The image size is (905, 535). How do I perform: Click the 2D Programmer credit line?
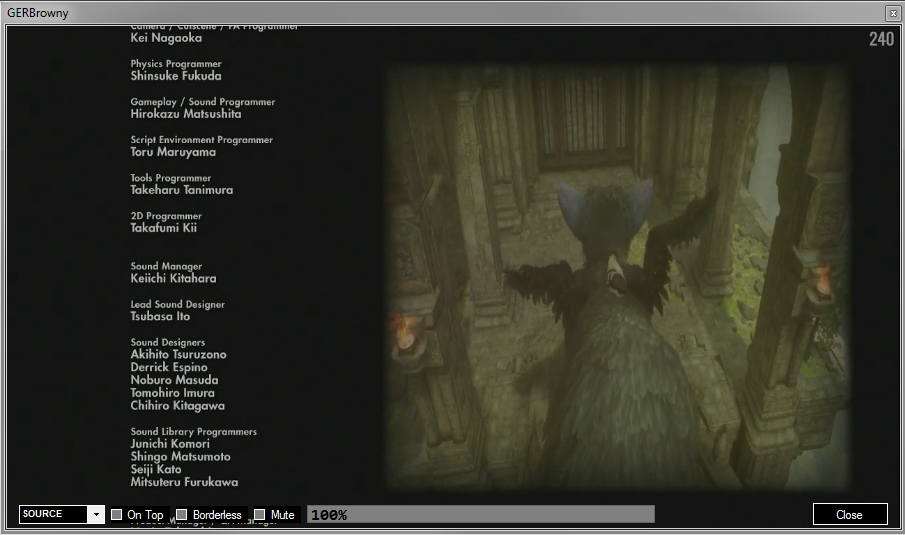[x=166, y=216]
